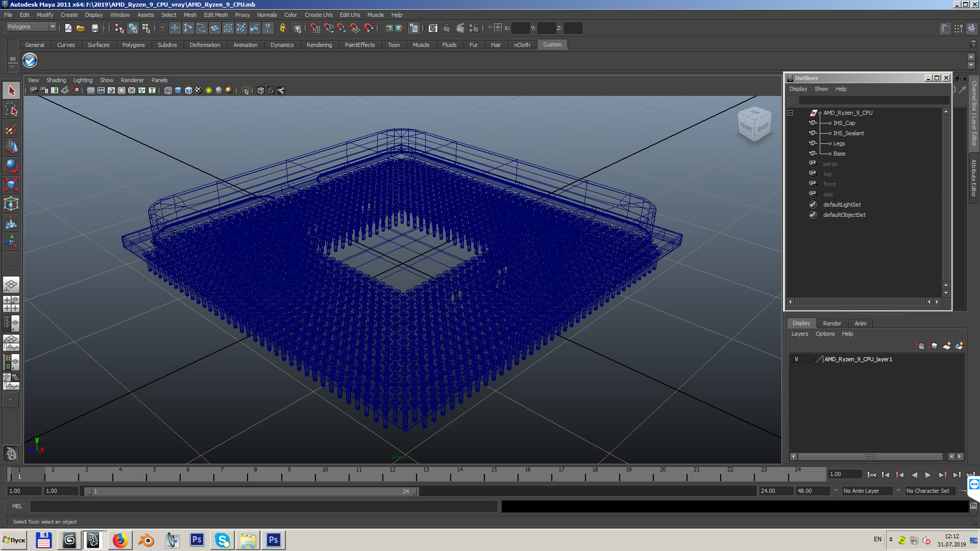
Task: Click the Open Scene folder icon
Action: click(x=81, y=28)
